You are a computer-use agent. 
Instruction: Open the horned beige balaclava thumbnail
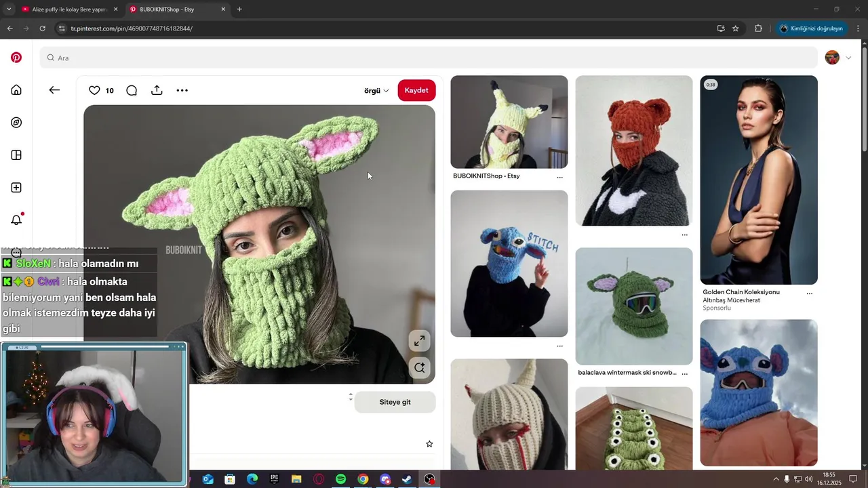509,414
